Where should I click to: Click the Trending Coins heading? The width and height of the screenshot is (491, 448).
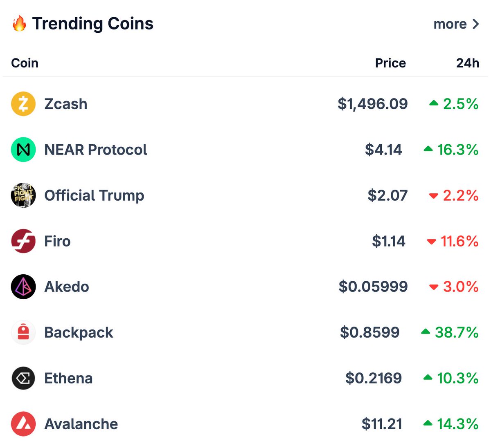pos(93,24)
